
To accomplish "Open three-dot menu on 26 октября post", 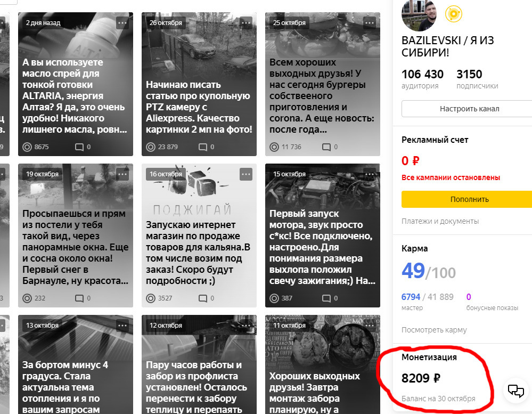I will (245, 23).
